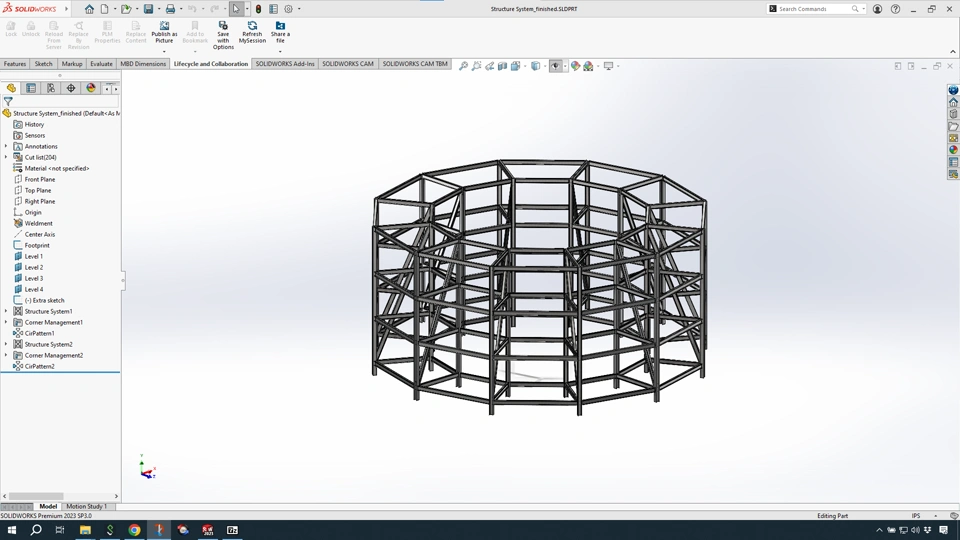
Task: Open Google Chrome from the taskbar
Action: 134,530
